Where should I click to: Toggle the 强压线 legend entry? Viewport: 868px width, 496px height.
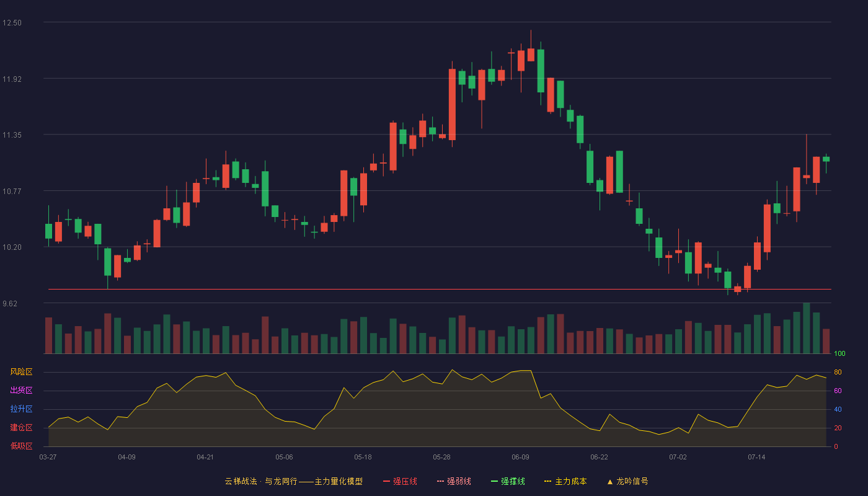(x=400, y=481)
